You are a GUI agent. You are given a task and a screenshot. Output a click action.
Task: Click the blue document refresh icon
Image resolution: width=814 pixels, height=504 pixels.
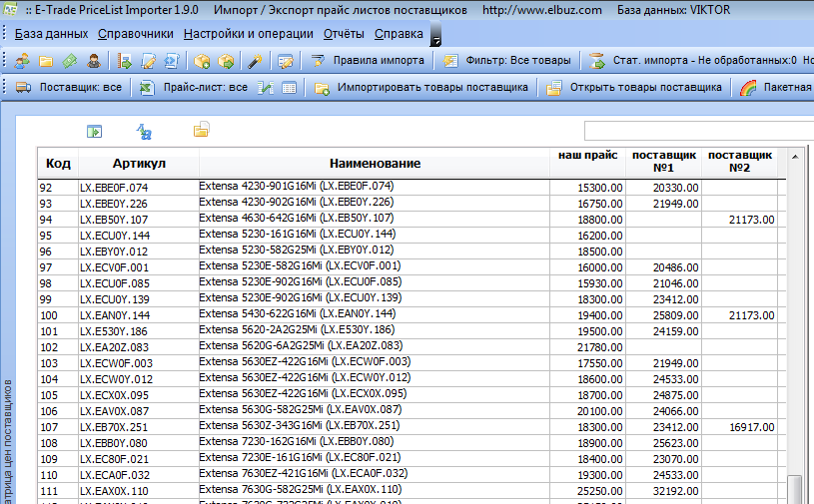tap(172, 61)
